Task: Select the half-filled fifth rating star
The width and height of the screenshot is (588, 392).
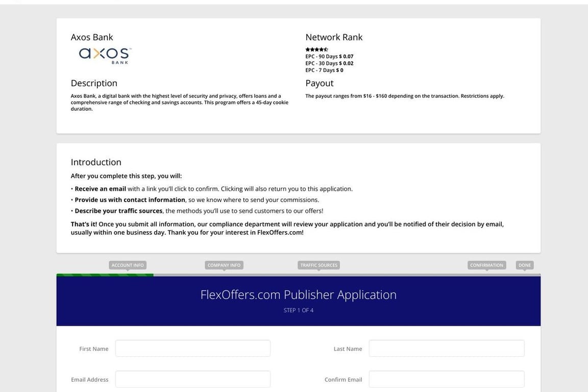Action: click(325, 49)
